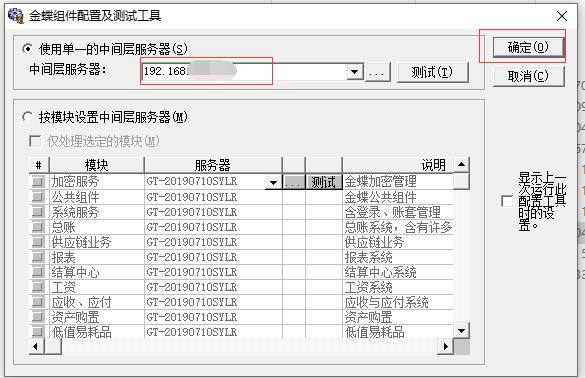Click the # column header
The height and width of the screenshot is (378, 585).
click(38, 165)
